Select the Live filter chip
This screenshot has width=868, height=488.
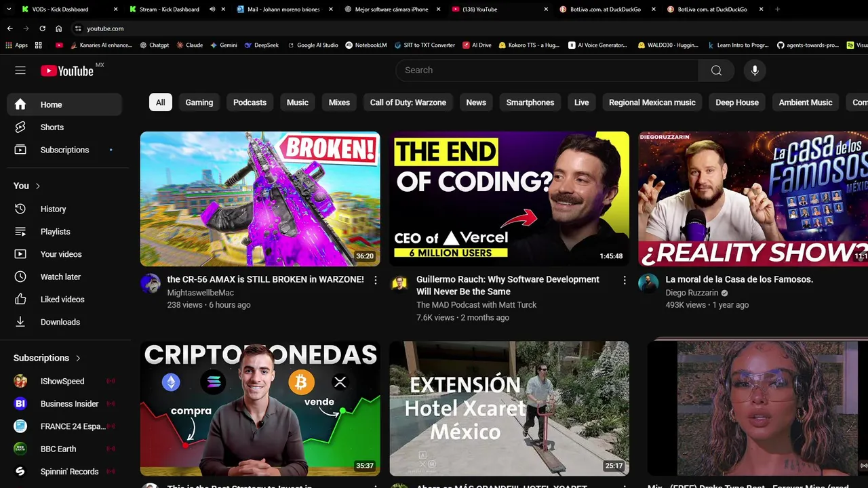(x=582, y=102)
